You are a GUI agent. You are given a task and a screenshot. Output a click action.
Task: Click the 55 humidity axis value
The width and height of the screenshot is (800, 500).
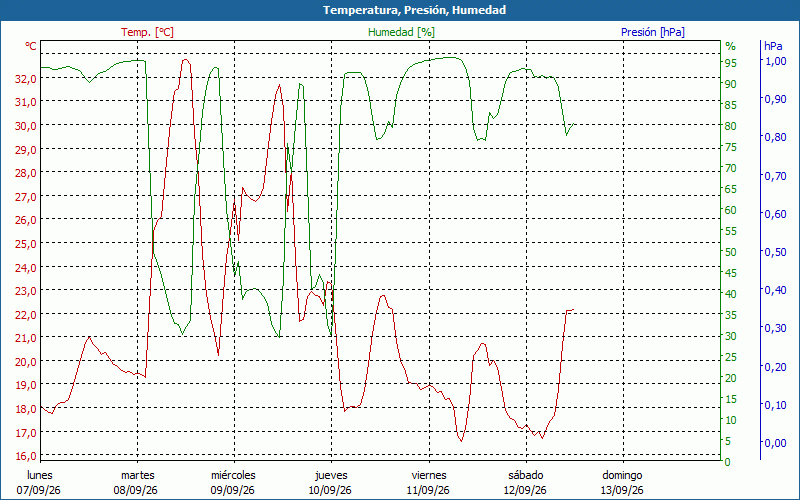click(731, 231)
